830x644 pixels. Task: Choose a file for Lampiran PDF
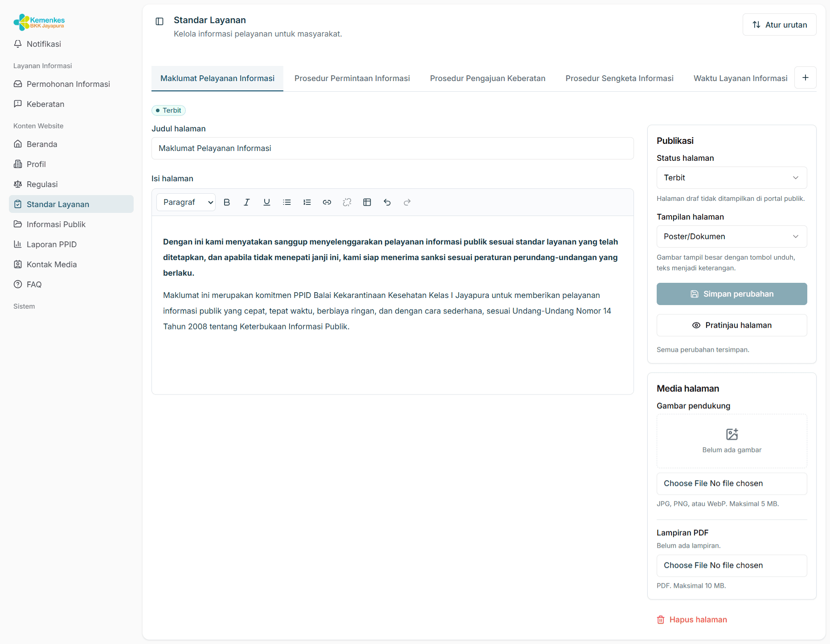pyautogui.click(x=732, y=566)
